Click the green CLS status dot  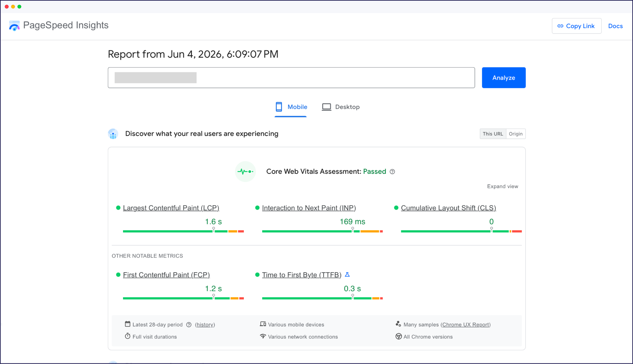click(x=396, y=208)
